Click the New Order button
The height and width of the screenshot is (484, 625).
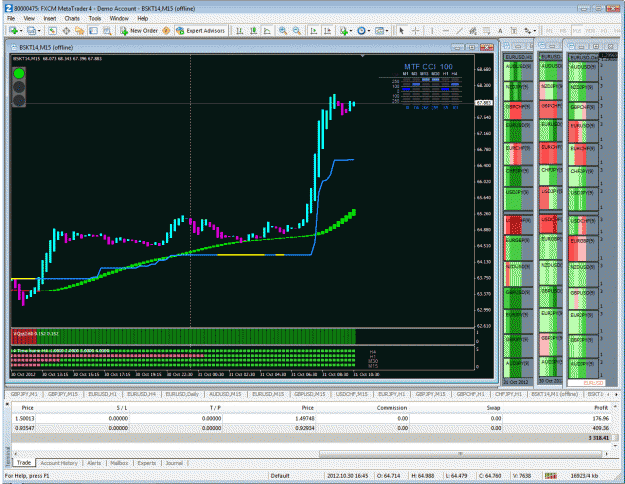[139, 31]
